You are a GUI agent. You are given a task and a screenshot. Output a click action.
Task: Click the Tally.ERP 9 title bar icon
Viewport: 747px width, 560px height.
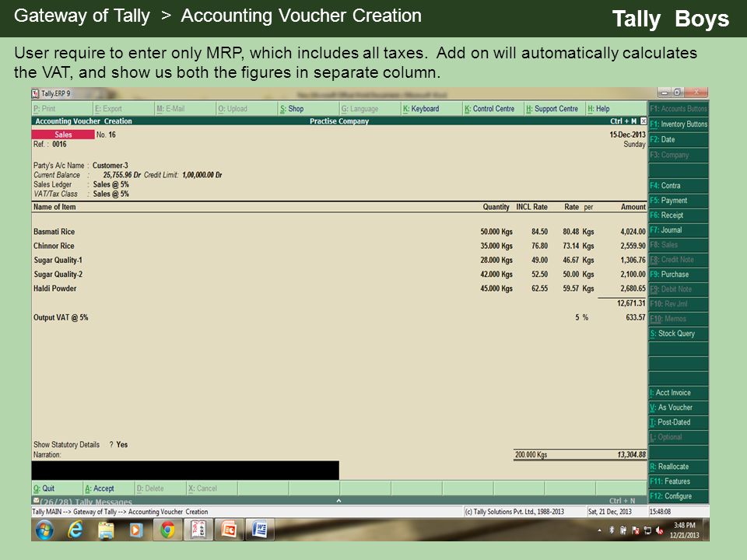(35, 93)
